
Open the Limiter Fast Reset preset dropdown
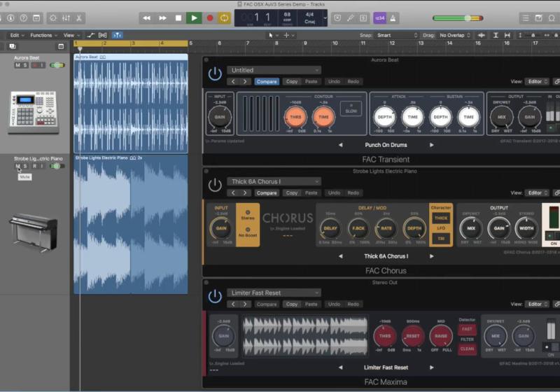point(273,293)
